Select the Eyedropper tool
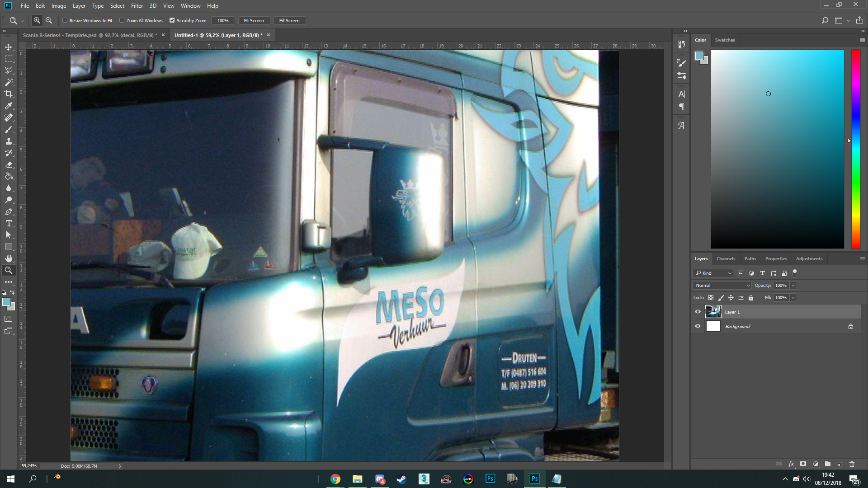This screenshot has height=488, width=868. [x=9, y=106]
